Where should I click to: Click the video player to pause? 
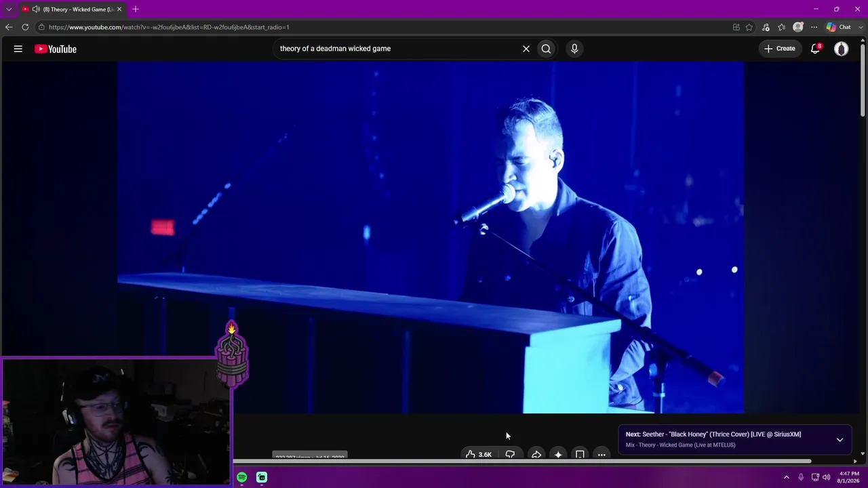[x=431, y=237]
